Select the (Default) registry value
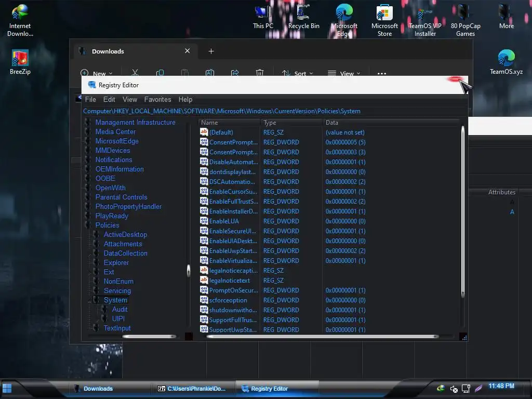This screenshot has width=532, height=399. click(221, 132)
